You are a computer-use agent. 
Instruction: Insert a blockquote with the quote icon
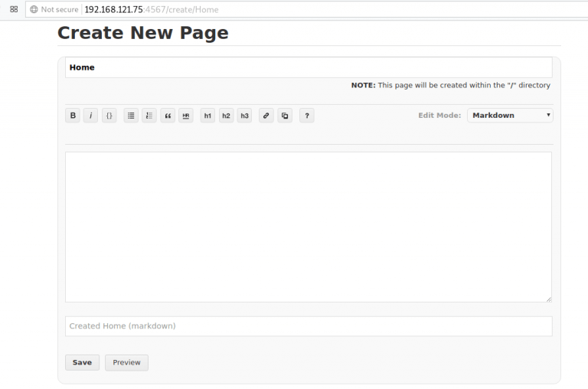[x=168, y=116]
